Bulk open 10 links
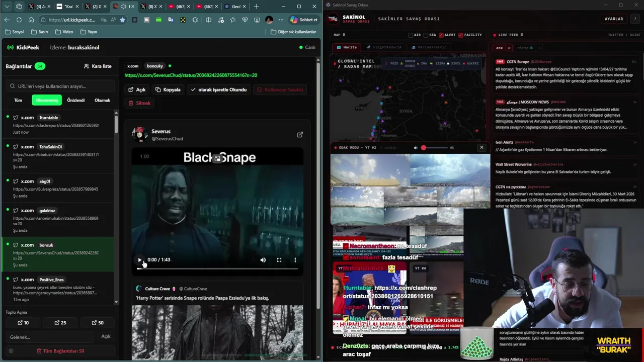This screenshot has height=362, width=644. click(23, 323)
